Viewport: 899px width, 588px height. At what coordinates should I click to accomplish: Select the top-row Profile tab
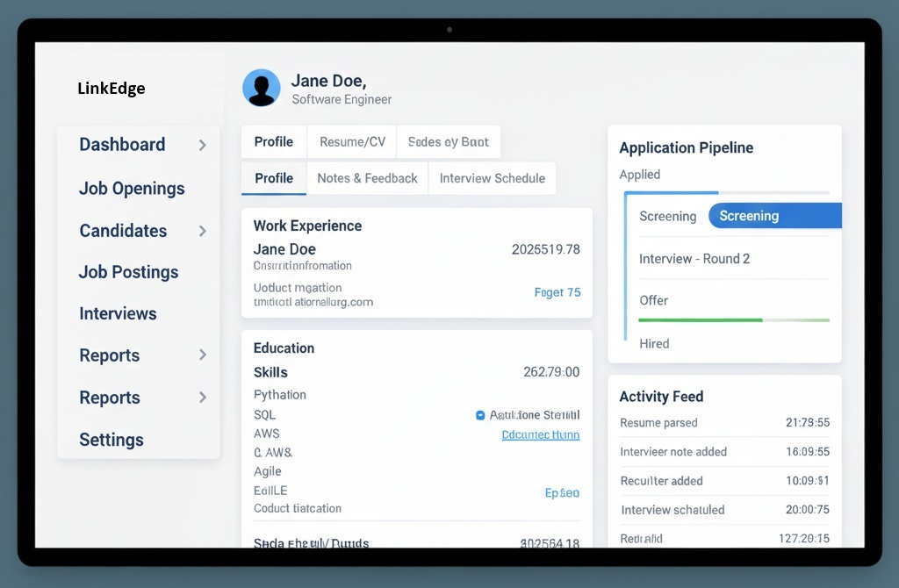pos(274,142)
